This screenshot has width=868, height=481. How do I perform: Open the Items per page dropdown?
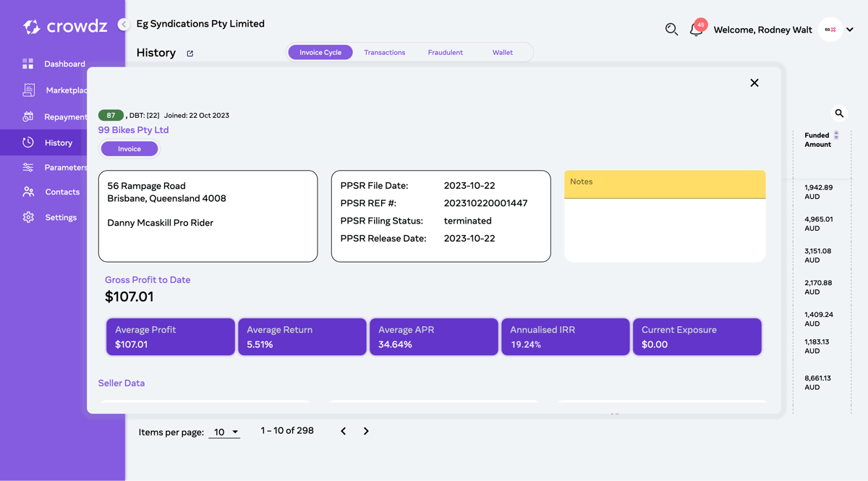pos(224,432)
